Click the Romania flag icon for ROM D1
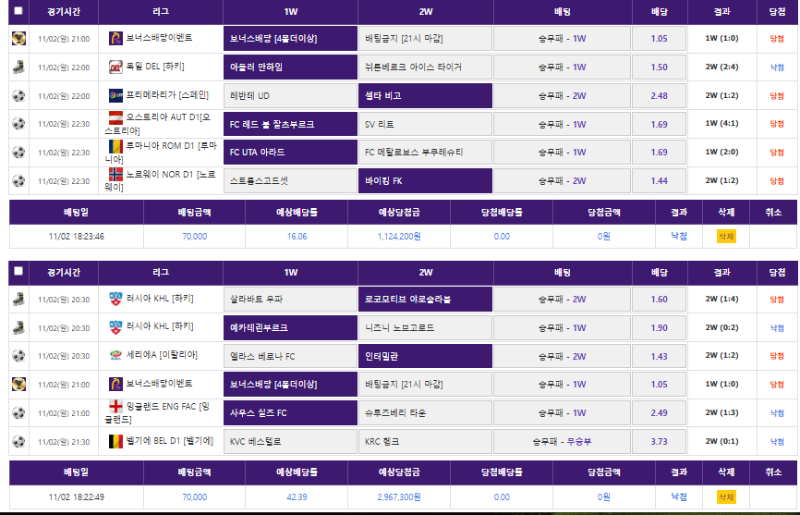This screenshot has width=800, height=515. click(115, 147)
